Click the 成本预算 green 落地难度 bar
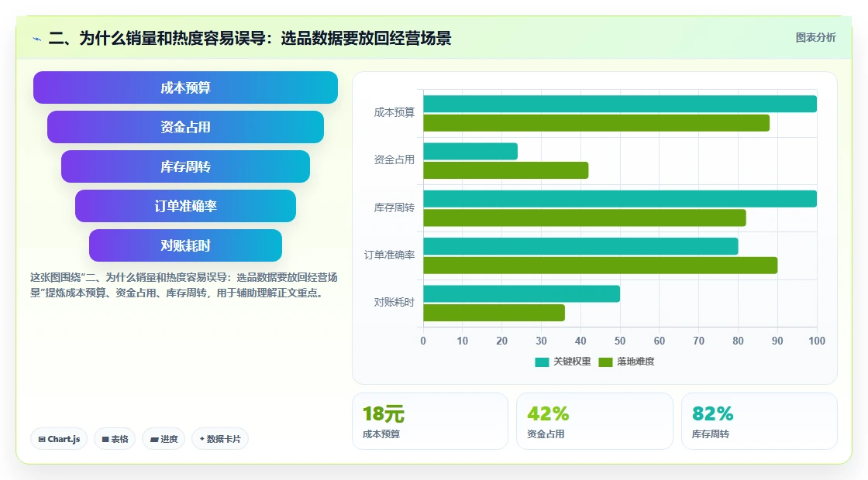Image resolution: width=868 pixels, height=480 pixels. pyautogui.click(x=596, y=123)
